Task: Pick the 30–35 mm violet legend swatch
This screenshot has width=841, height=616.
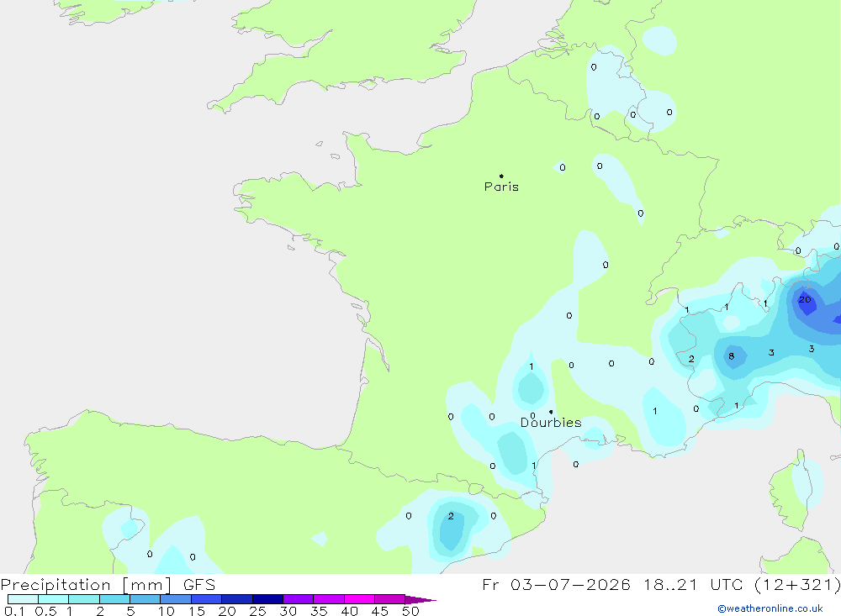Action: [299, 599]
